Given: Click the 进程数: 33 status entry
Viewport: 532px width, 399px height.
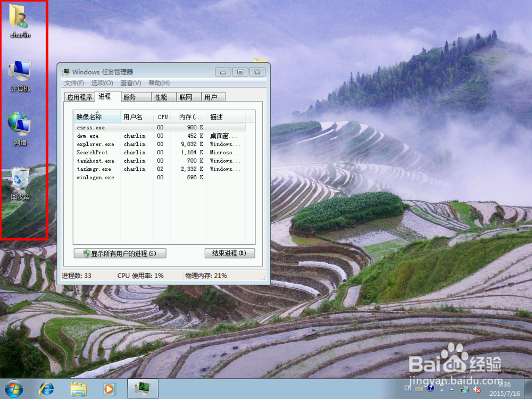Looking at the screenshot, I should 76,276.
